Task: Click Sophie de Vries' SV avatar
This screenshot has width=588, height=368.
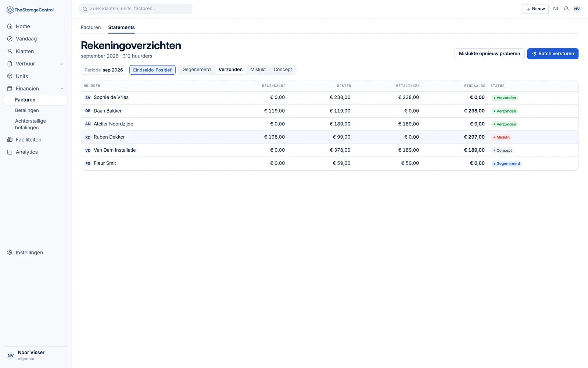Action: (88, 98)
